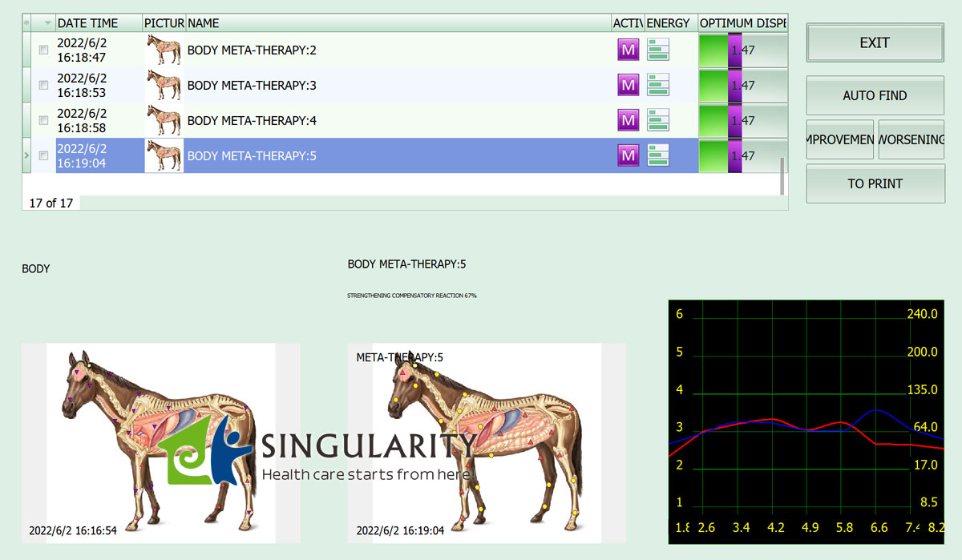Open energy bars icon for BODY META-THERAPY:5
This screenshot has height=560, width=962.
[658, 155]
